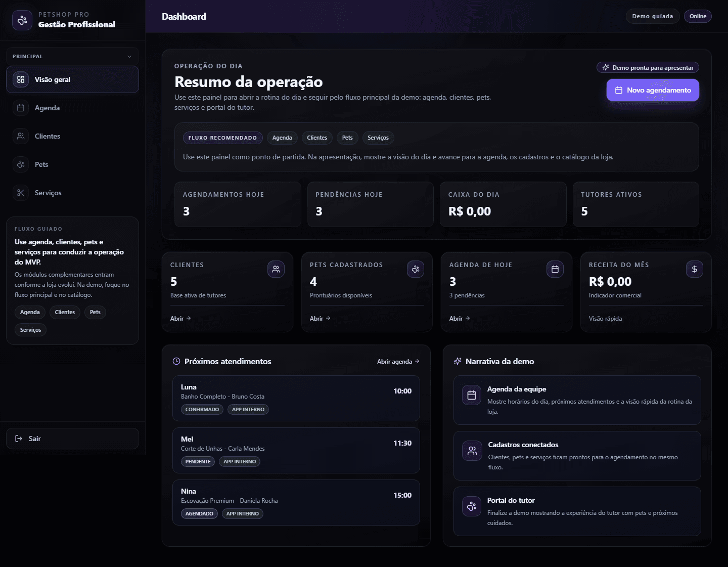
Task: Click the Serviços scissors icon
Action: 21,193
